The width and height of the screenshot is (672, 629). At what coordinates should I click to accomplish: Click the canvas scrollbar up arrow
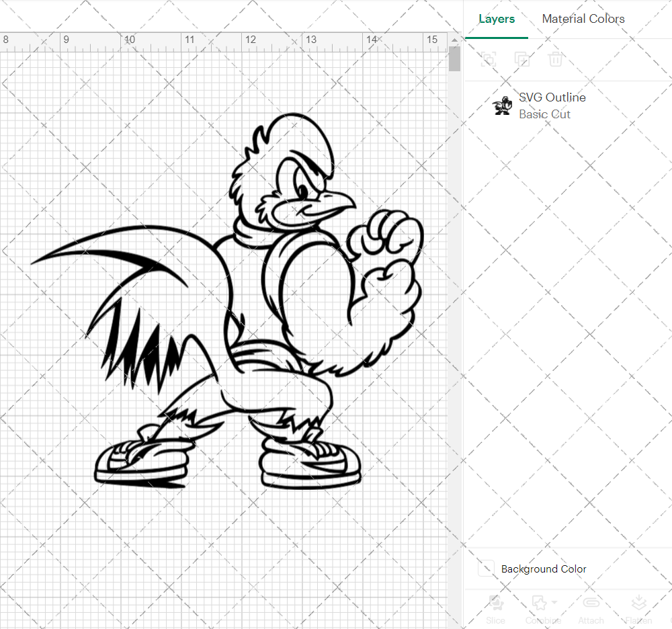pyautogui.click(x=454, y=40)
